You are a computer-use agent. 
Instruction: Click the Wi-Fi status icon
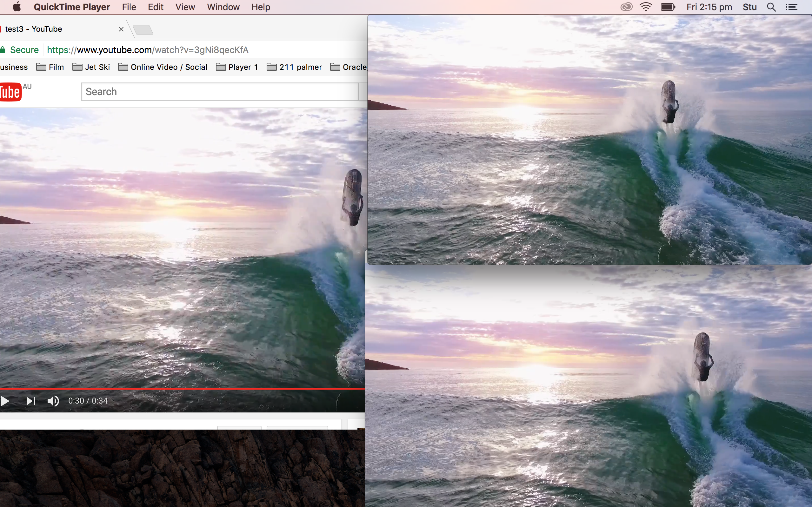(646, 7)
